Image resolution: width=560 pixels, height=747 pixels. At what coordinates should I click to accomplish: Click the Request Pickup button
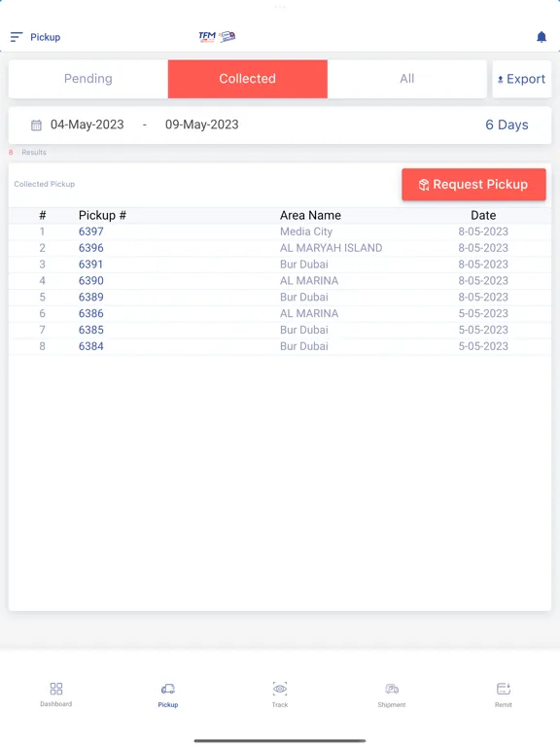point(473,185)
